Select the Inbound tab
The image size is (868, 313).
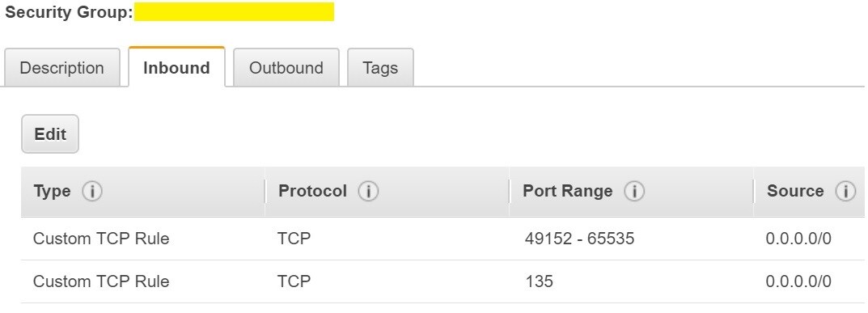click(x=176, y=67)
